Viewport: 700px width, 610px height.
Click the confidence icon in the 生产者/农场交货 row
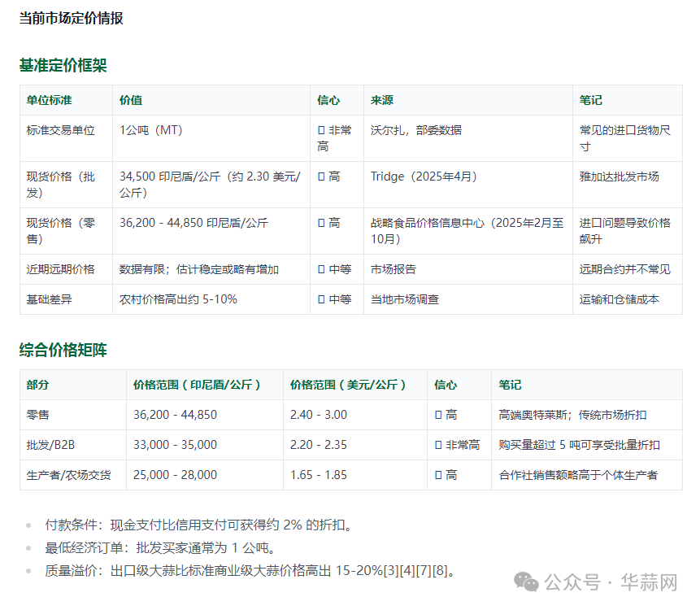[x=438, y=475]
